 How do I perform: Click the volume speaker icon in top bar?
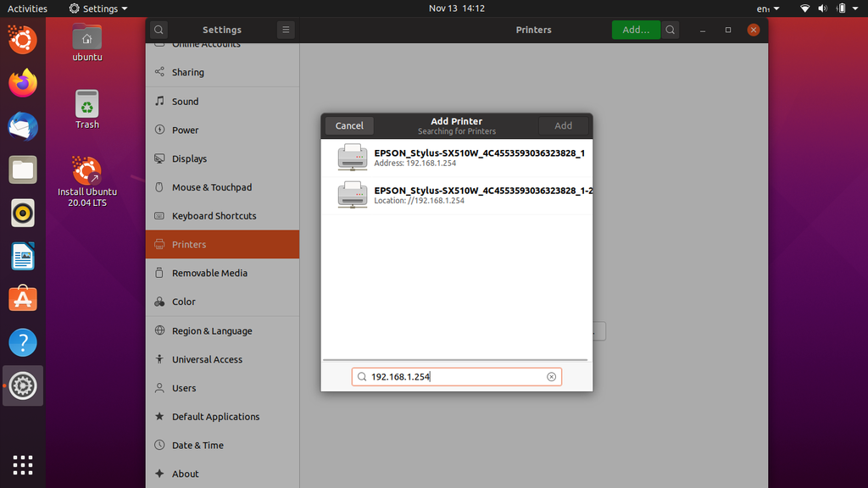(823, 8)
